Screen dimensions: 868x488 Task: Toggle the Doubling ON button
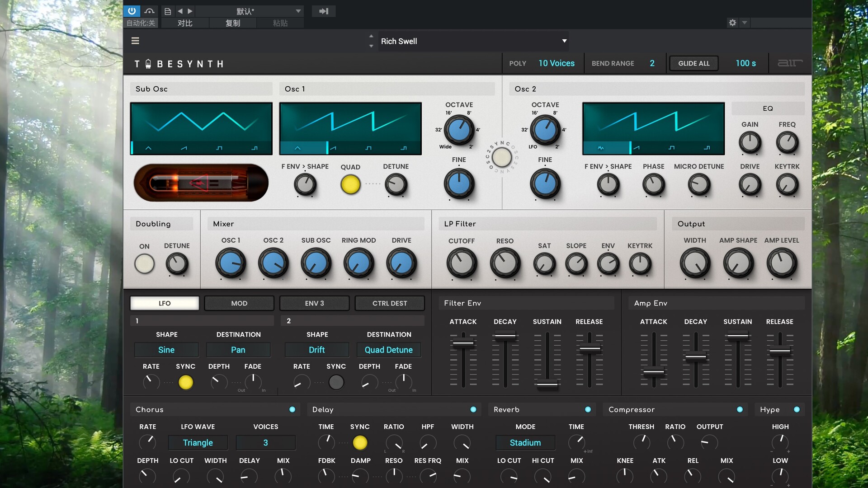[144, 264]
